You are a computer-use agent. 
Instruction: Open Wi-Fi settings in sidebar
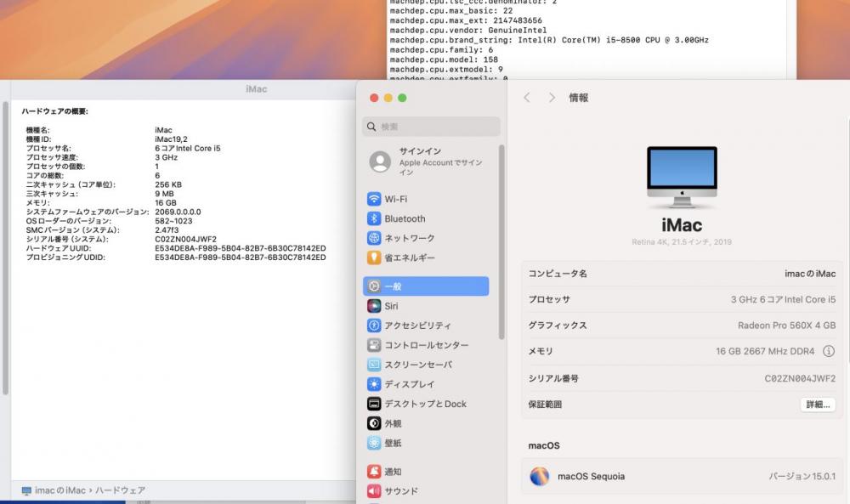[x=395, y=199]
